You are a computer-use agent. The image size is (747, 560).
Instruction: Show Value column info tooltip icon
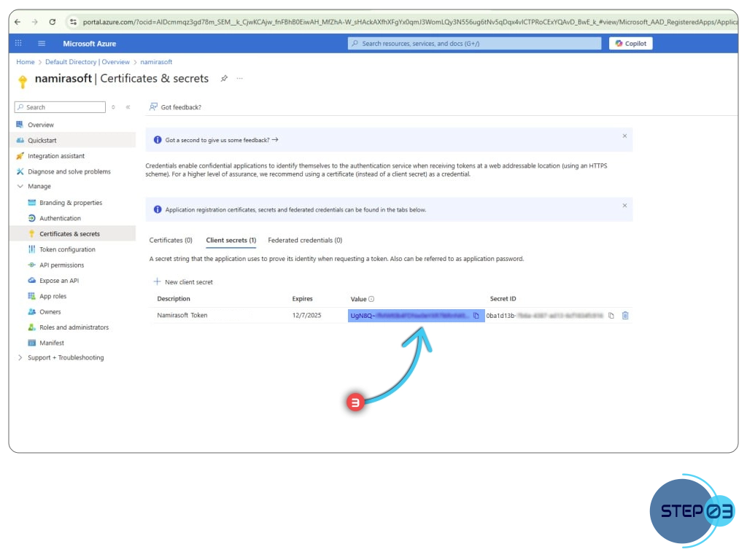[371, 299]
